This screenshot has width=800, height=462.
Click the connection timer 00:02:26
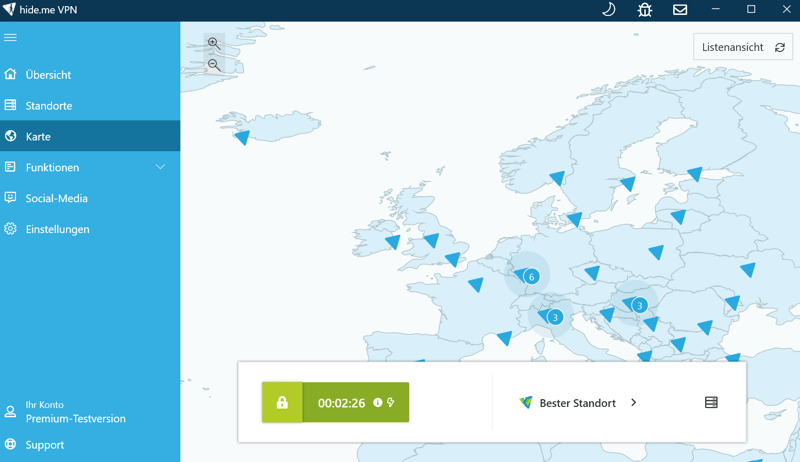click(341, 403)
